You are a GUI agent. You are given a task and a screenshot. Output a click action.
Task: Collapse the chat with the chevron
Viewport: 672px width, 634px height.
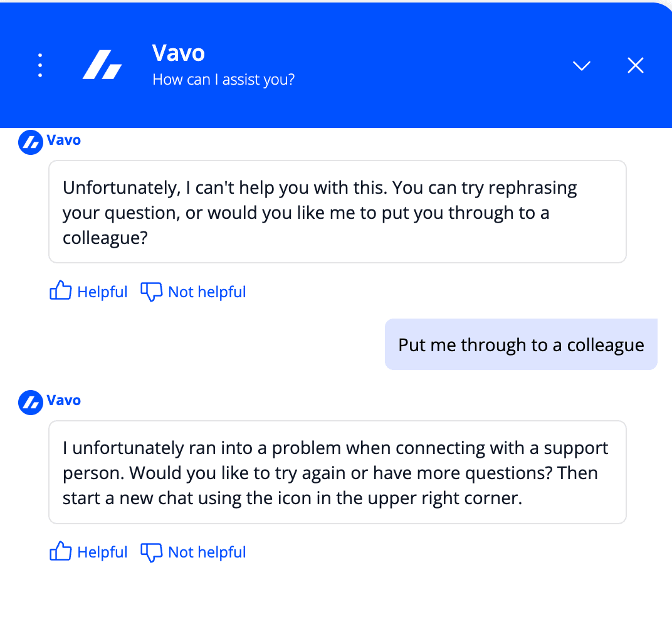(x=582, y=65)
